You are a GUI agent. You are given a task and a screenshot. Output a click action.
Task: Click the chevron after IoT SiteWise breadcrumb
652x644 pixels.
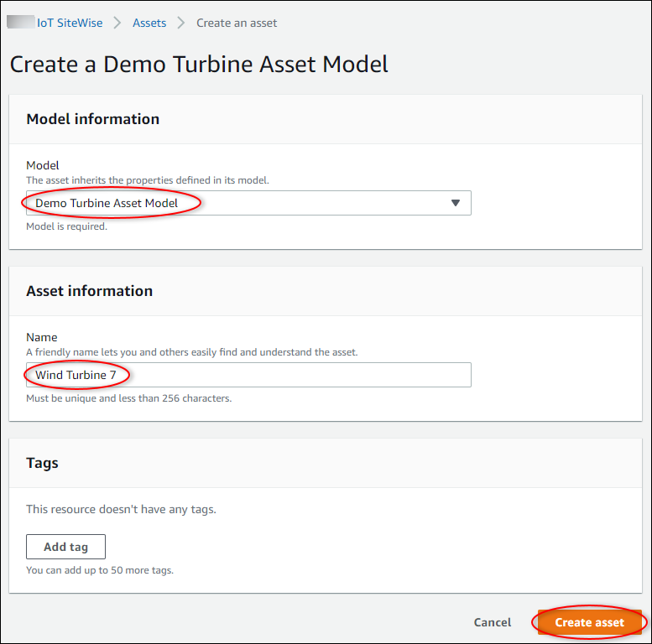117,23
